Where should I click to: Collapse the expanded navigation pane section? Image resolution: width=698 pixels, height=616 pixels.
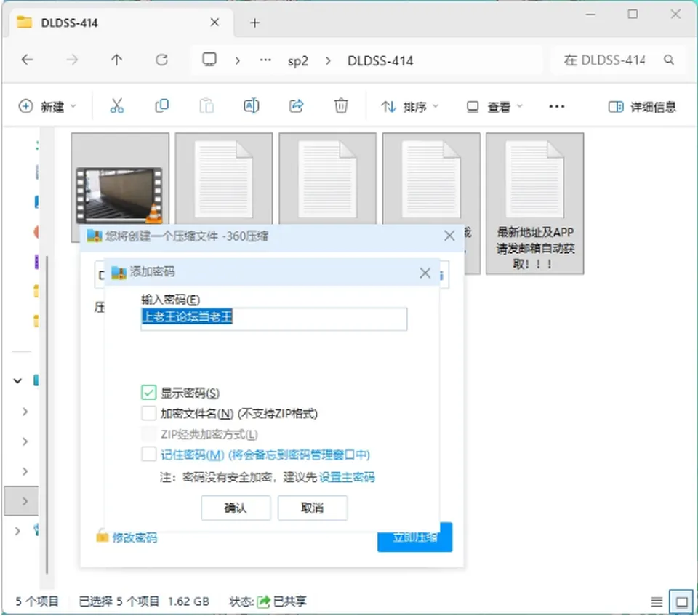pyautogui.click(x=17, y=381)
